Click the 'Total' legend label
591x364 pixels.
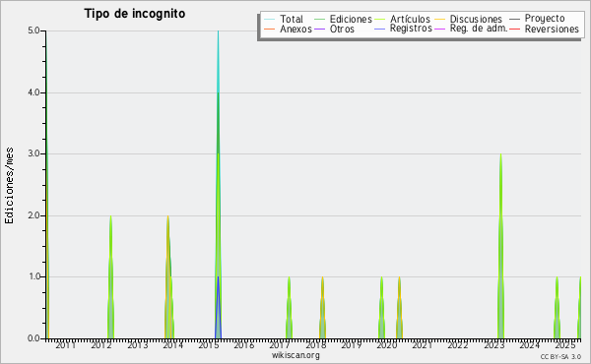point(292,19)
